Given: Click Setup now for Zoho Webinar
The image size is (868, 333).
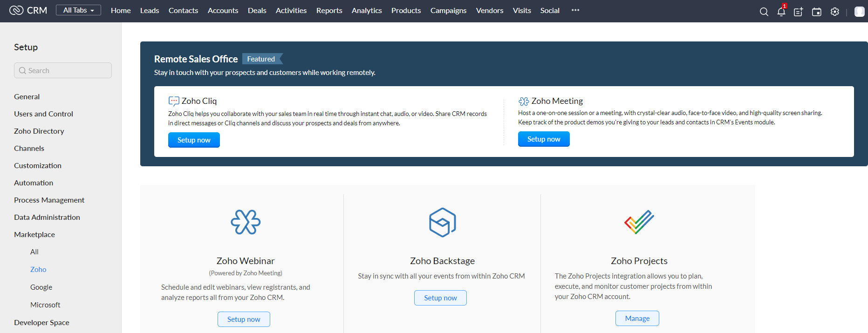Looking at the screenshot, I should (x=244, y=319).
